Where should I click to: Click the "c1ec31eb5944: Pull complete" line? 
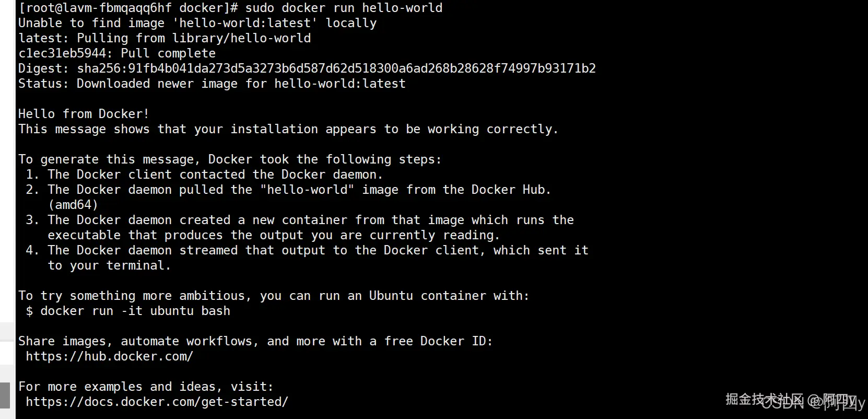point(117,54)
